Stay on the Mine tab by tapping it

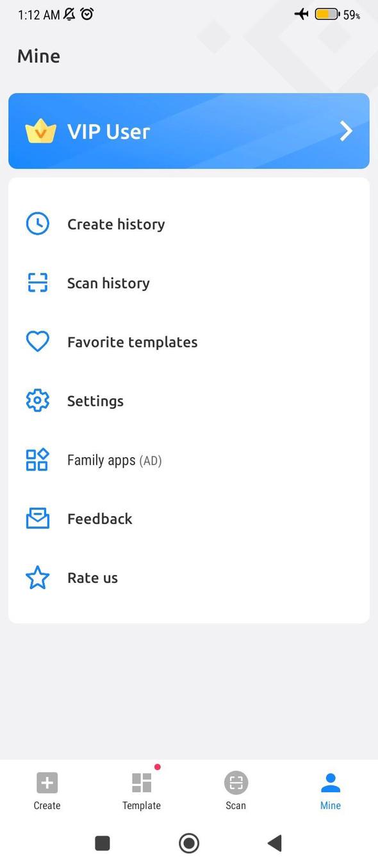(x=330, y=789)
